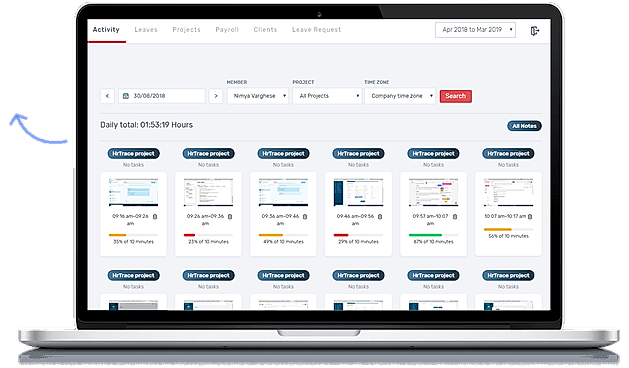
Task: Click the 29% of 10 minutes activity bar
Action: click(x=359, y=235)
